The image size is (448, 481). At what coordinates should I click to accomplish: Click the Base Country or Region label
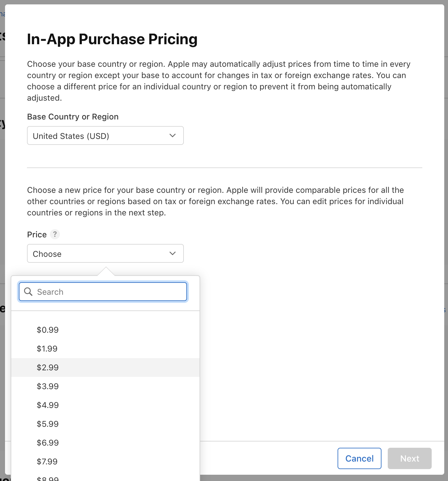pos(73,117)
